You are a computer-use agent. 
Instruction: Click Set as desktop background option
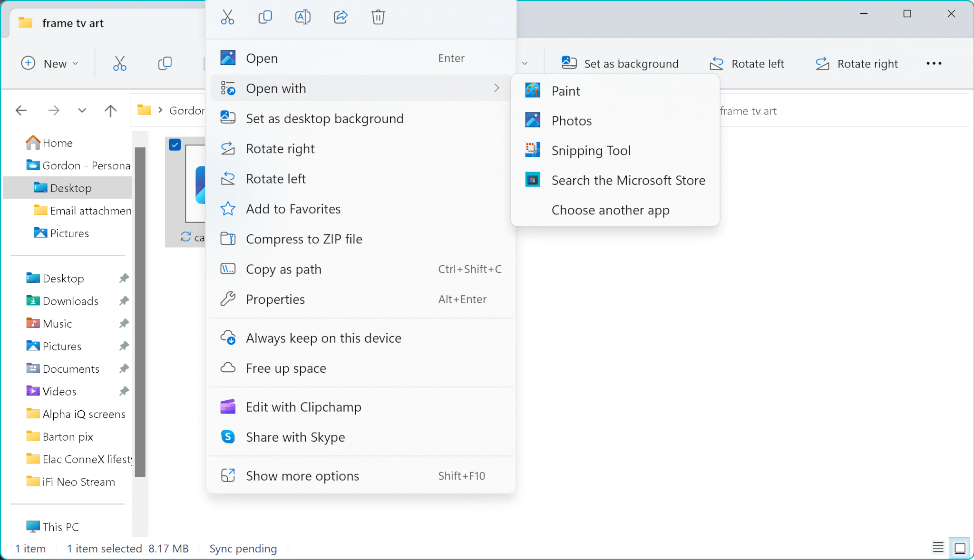[x=325, y=118]
